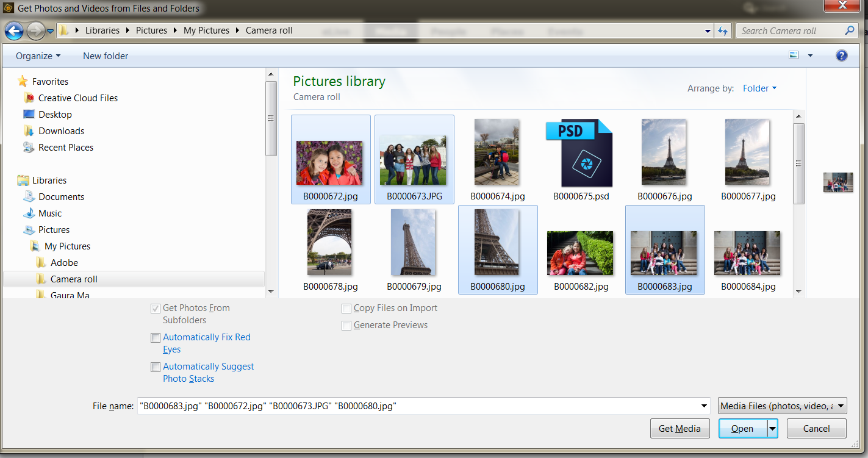Expand the Open button's dropdown arrow
Screen dimensions: 868x458
[771, 428]
